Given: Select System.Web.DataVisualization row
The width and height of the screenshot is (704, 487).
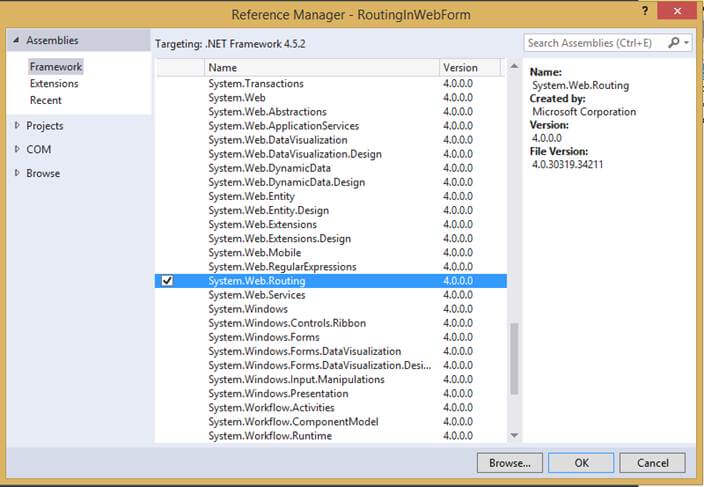Looking at the screenshot, I should click(x=331, y=140).
